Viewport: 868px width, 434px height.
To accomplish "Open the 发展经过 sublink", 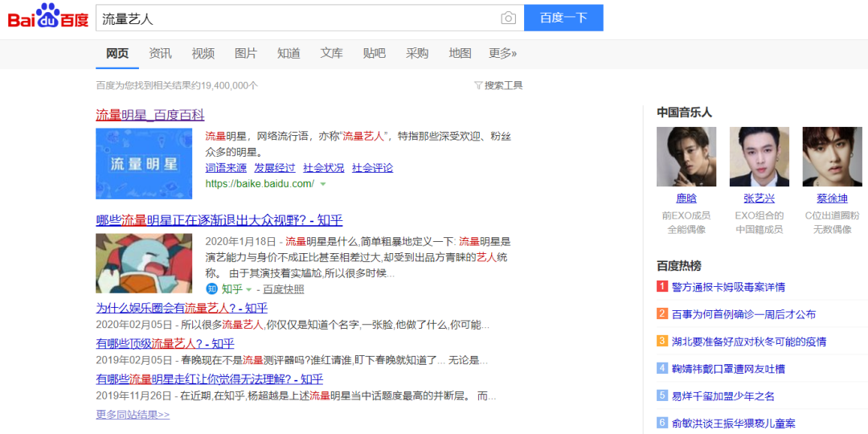I will coord(275,168).
